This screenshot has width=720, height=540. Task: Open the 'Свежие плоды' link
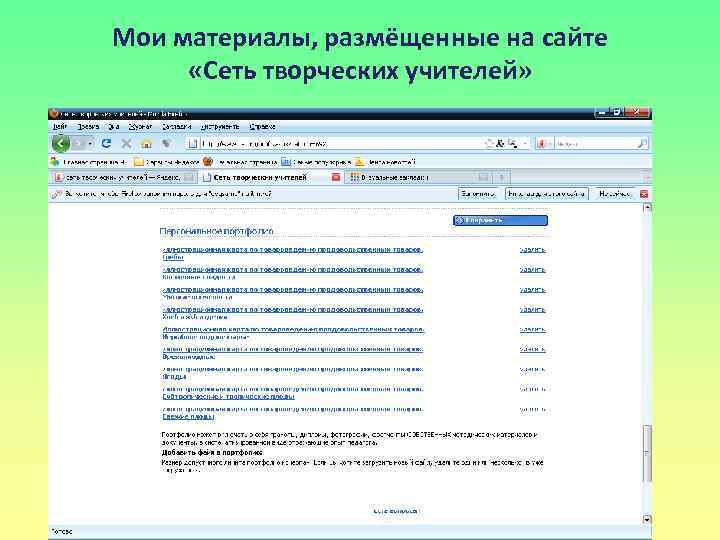[x=188, y=416]
